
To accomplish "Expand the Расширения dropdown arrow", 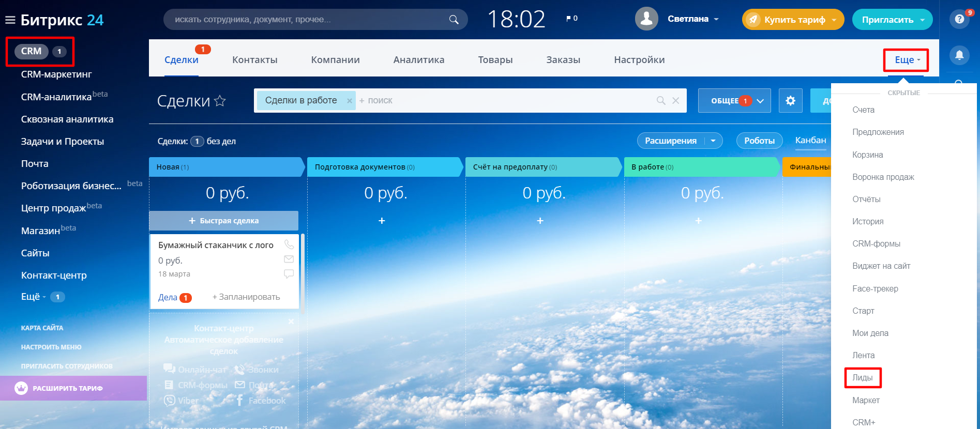I will [x=713, y=141].
